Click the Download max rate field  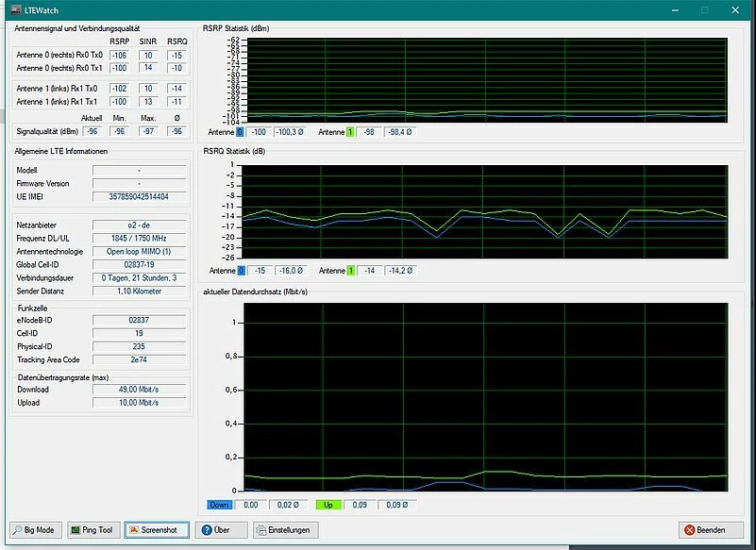point(139,389)
